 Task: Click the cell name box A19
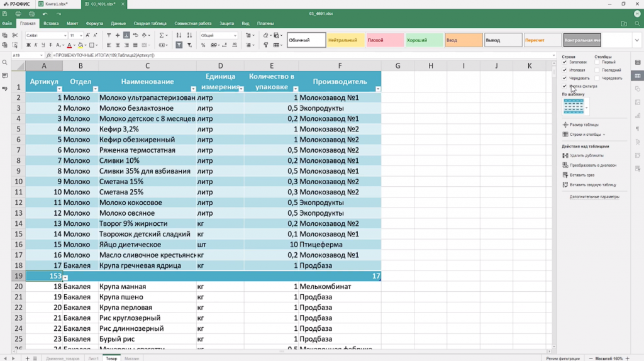27,55
